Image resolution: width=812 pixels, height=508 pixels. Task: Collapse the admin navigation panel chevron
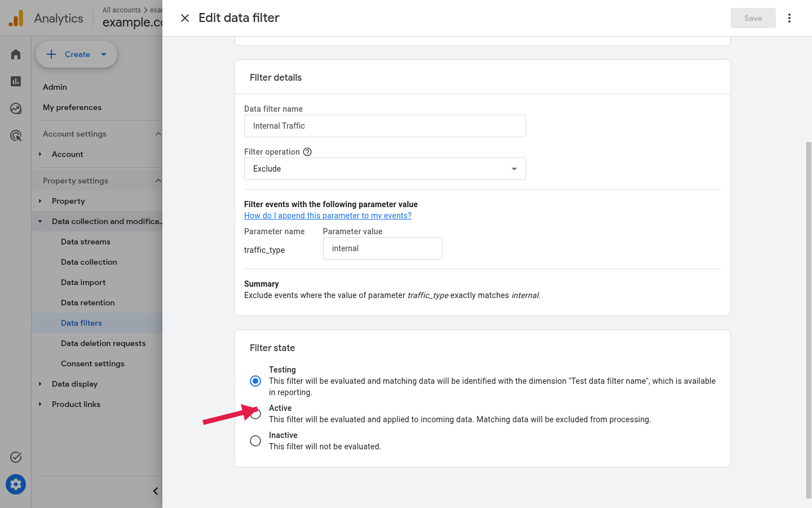pos(156,491)
